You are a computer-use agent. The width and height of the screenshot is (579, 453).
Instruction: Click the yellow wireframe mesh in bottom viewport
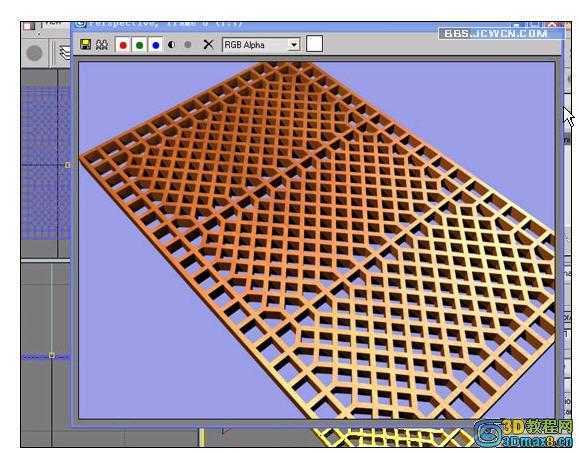point(391,437)
